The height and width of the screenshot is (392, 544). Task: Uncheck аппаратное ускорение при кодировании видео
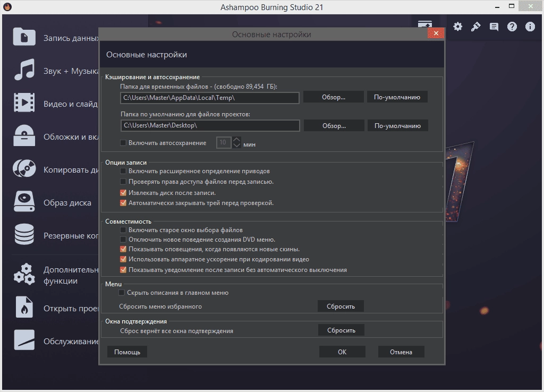[123, 259]
